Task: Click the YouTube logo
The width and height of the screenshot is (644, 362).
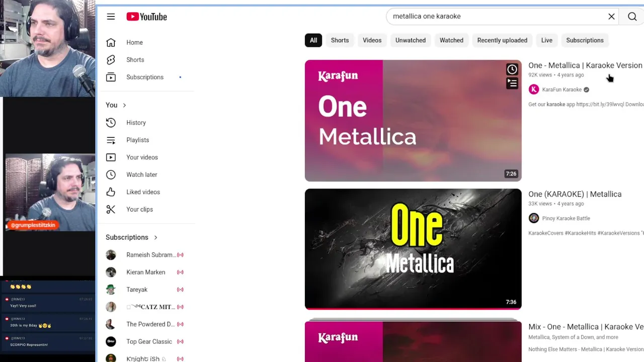Action: [146, 17]
